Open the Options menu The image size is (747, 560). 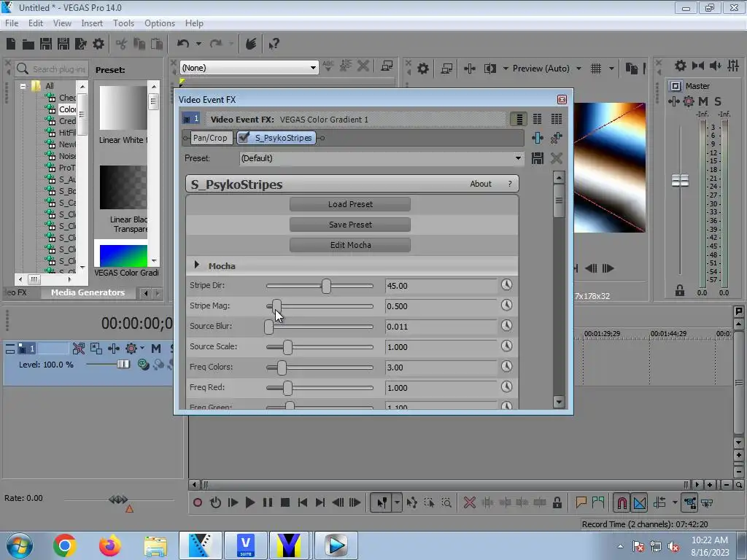coord(160,23)
